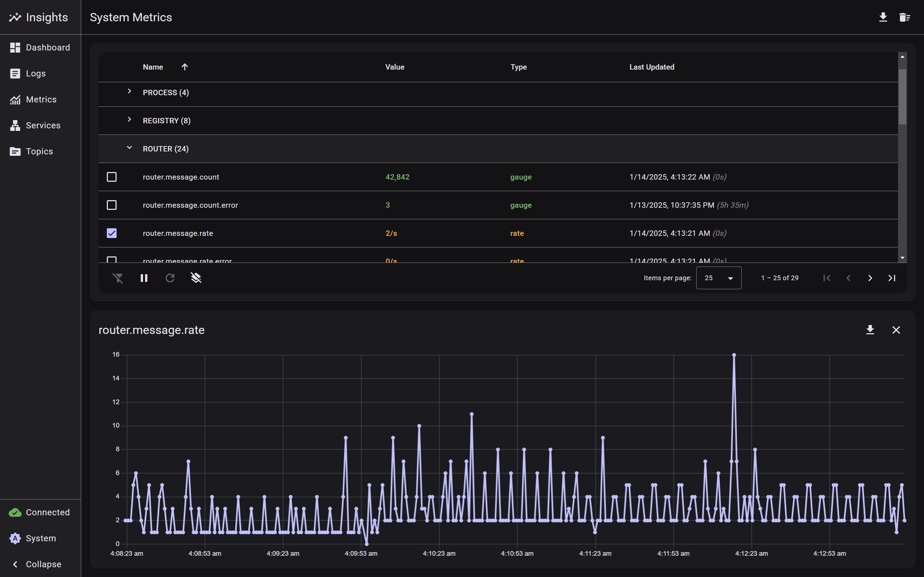
Task: Expand the REGISTRY metrics group
Action: pyautogui.click(x=129, y=119)
